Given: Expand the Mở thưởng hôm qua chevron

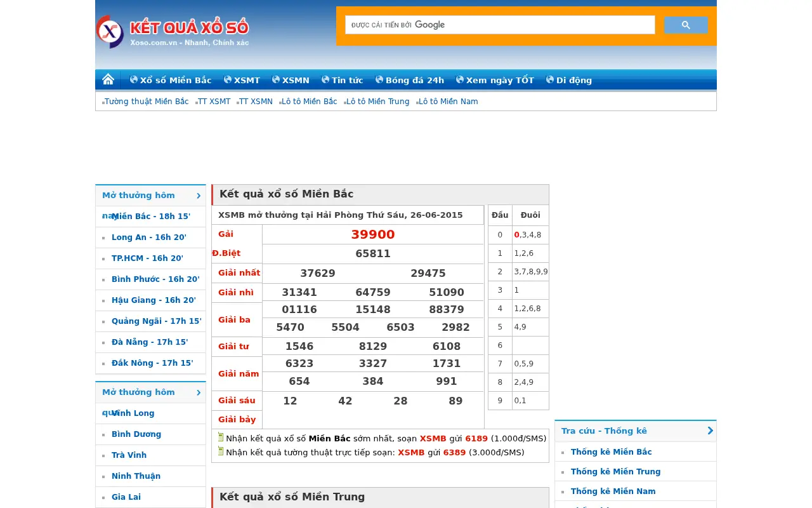Looking at the screenshot, I should (x=199, y=392).
